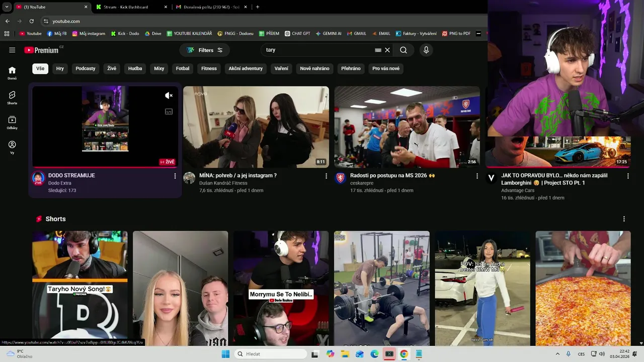Open options for JAK TO OPRAVDU BYLO video
644x362 pixels.
628,176
